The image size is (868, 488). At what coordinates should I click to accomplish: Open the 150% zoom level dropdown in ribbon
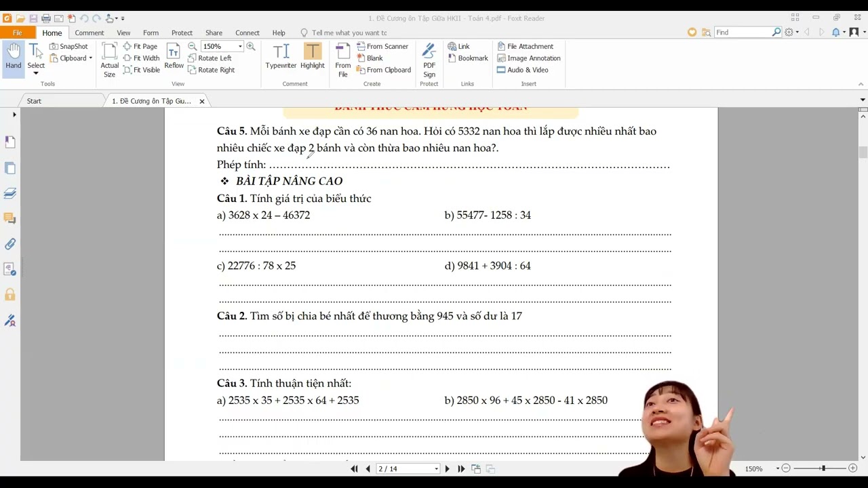click(240, 46)
